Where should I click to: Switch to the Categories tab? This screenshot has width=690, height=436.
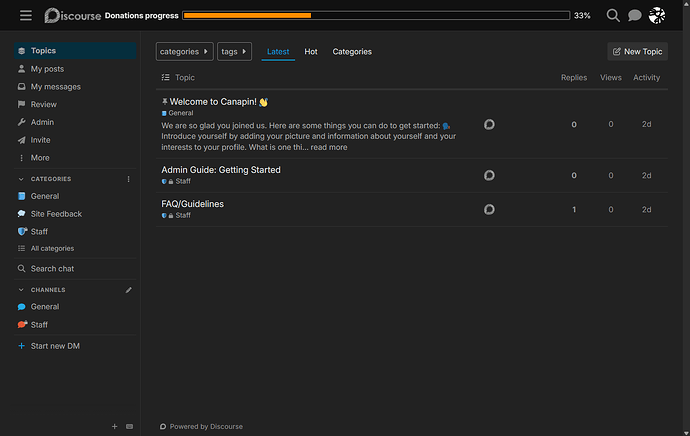coord(352,51)
